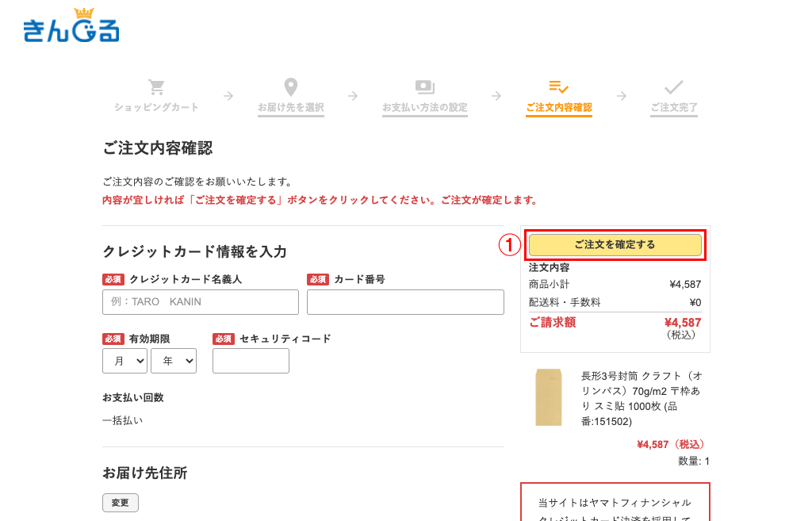The height and width of the screenshot is (521, 812).
Task: Click the kraft envelope product thumbnail
Action: (x=548, y=396)
